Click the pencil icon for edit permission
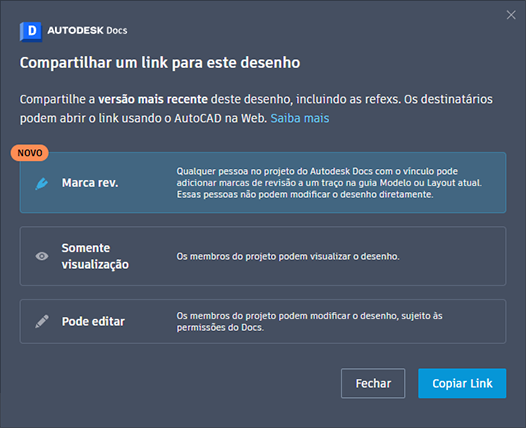 [x=42, y=321]
